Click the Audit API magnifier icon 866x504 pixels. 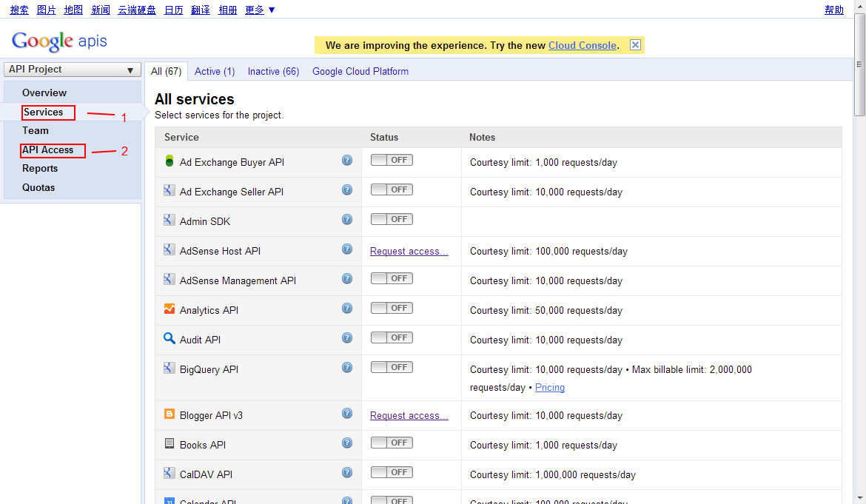coord(169,339)
